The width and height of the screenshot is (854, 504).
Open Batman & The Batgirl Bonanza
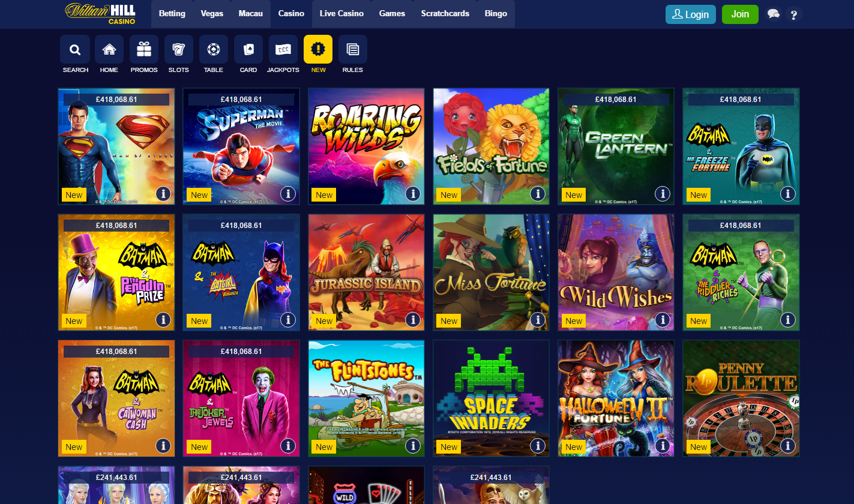241,272
